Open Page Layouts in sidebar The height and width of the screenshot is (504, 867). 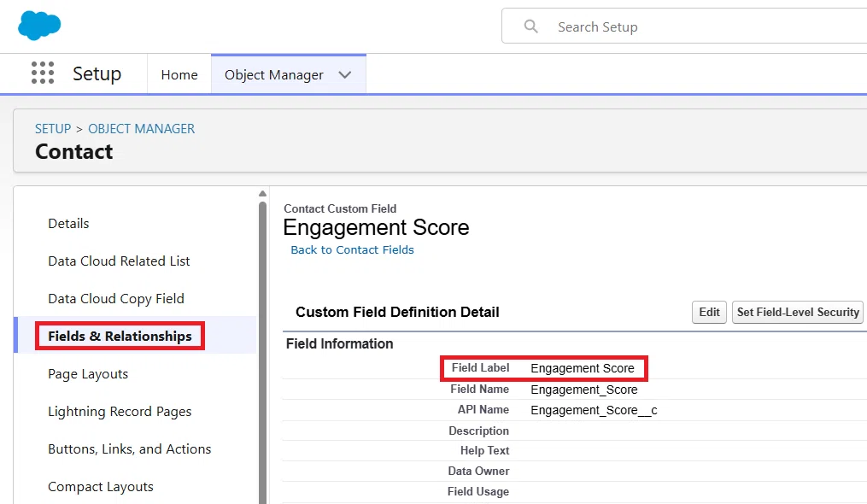pyautogui.click(x=88, y=374)
